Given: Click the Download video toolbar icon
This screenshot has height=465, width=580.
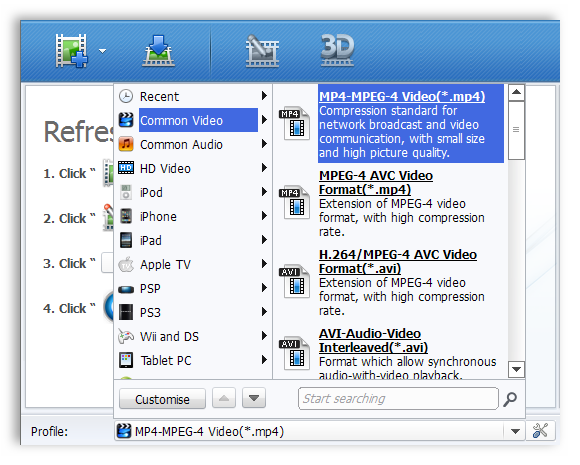Looking at the screenshot, I should click(x=158, y=51).
